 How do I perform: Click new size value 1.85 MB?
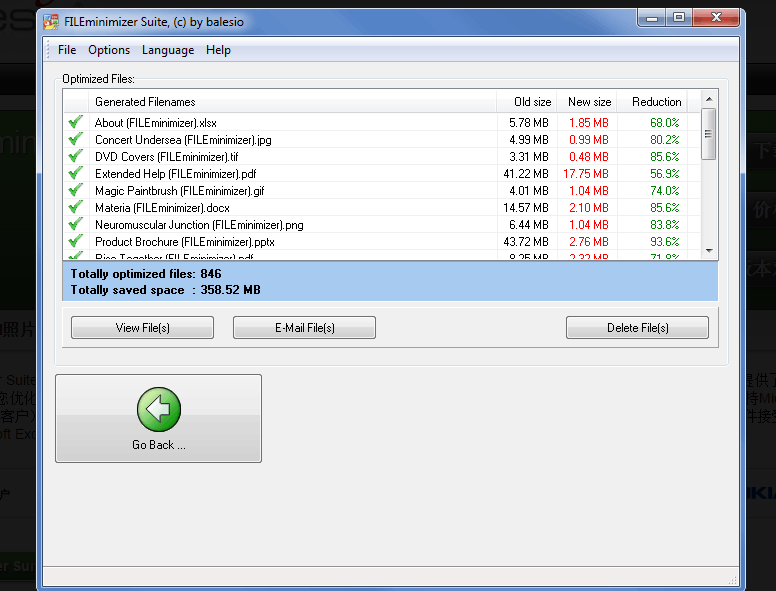pyautogui.click(x=589, y=123)
